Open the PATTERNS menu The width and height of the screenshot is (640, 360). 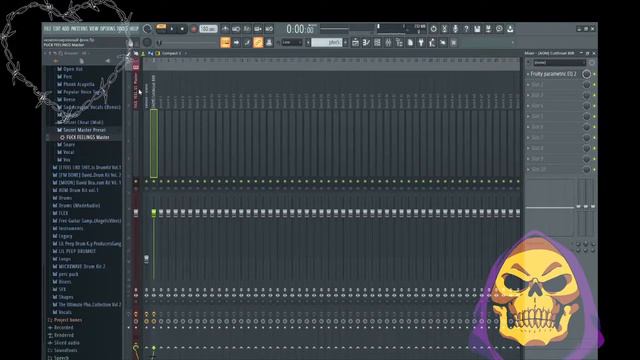tap(79, 29)
